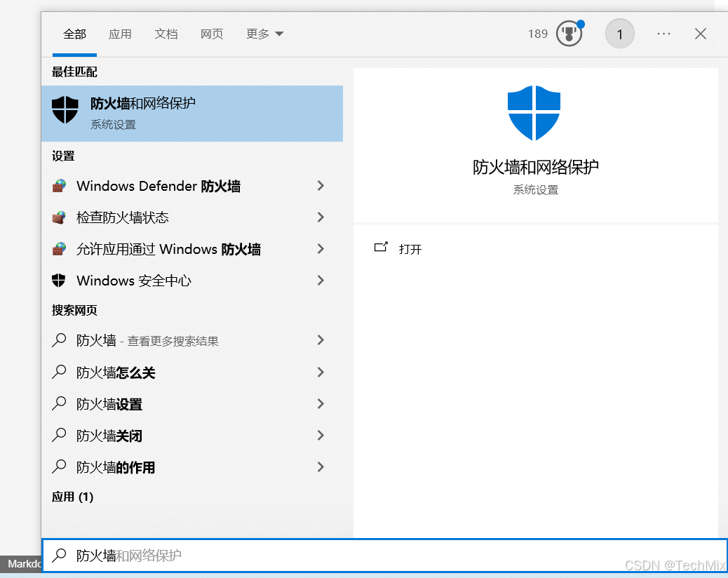Search the web for 防火墙关闭
This screenshot has height=578, width=728.
tap(192, 435)
